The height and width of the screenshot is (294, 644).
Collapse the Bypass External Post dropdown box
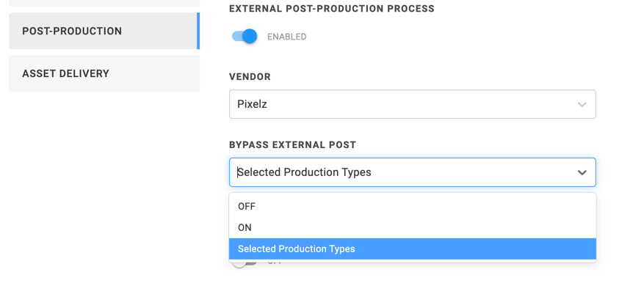411,172
